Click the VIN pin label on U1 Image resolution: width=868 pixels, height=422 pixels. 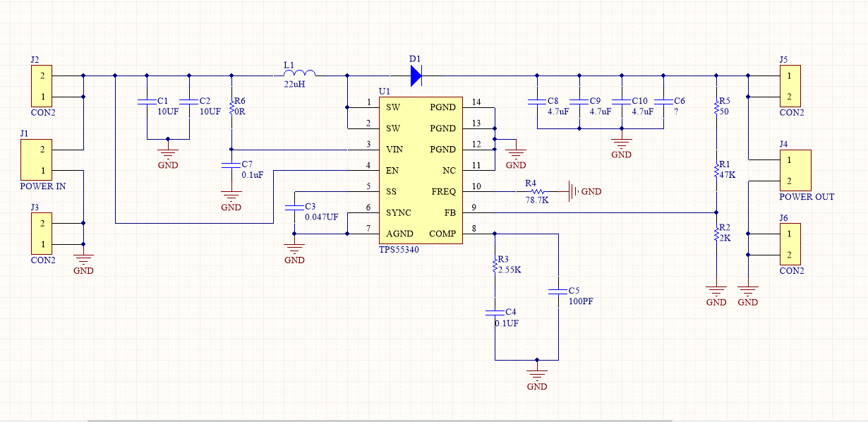tap(394, 150)
